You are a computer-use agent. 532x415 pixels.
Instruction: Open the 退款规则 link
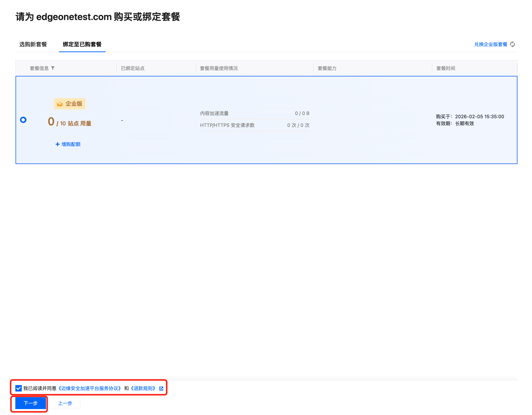tap(143, 388)
